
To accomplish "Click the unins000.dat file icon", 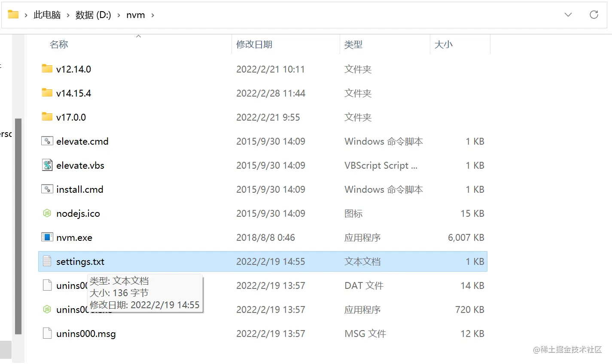I will click(47, 285).
